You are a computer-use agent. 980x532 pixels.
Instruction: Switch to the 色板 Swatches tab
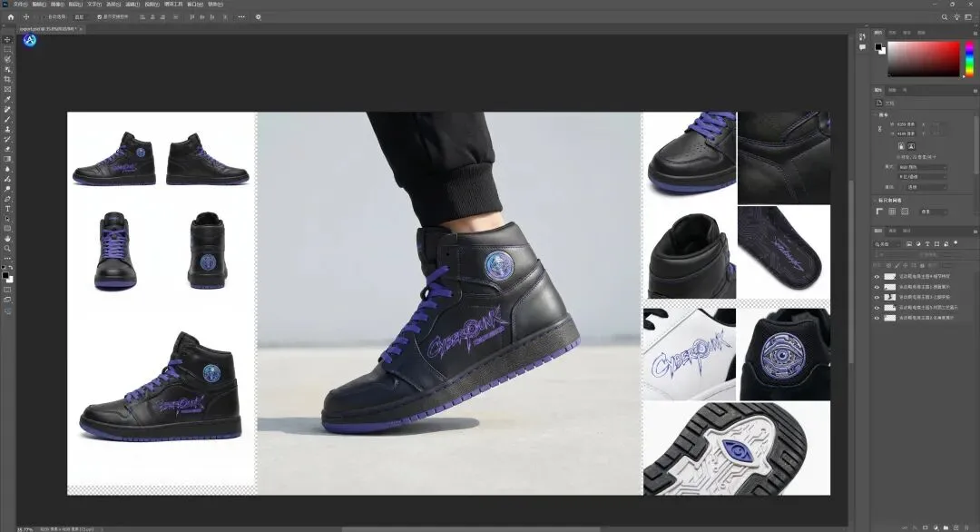coord(893,33)
